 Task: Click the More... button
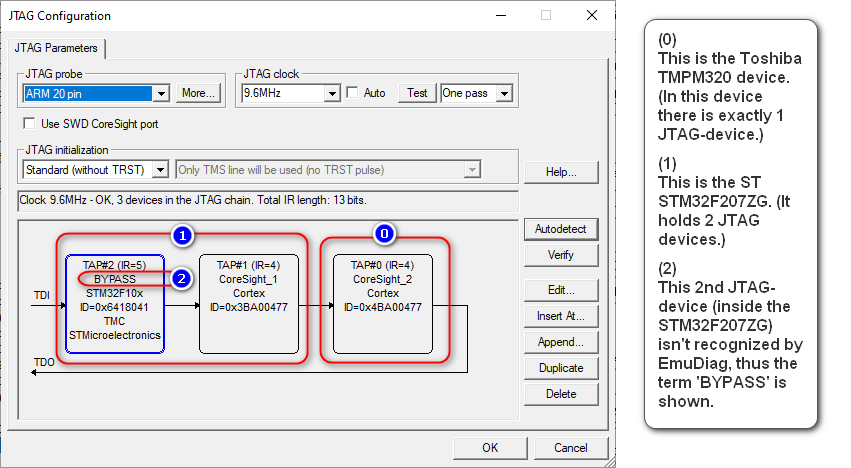click(198, 93)
